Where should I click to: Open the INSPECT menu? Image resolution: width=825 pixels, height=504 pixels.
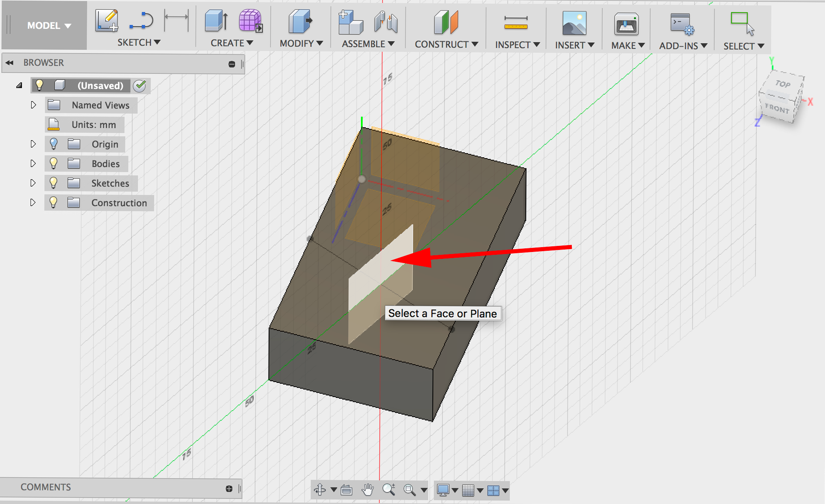click(517, 45)
